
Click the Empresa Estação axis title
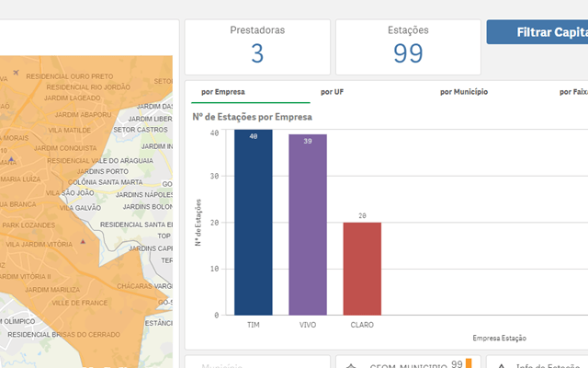(x=499, y=339)
